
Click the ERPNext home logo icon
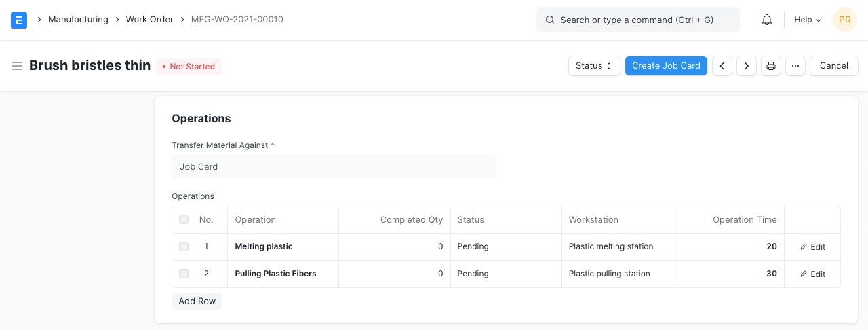[x=19, y=20]
